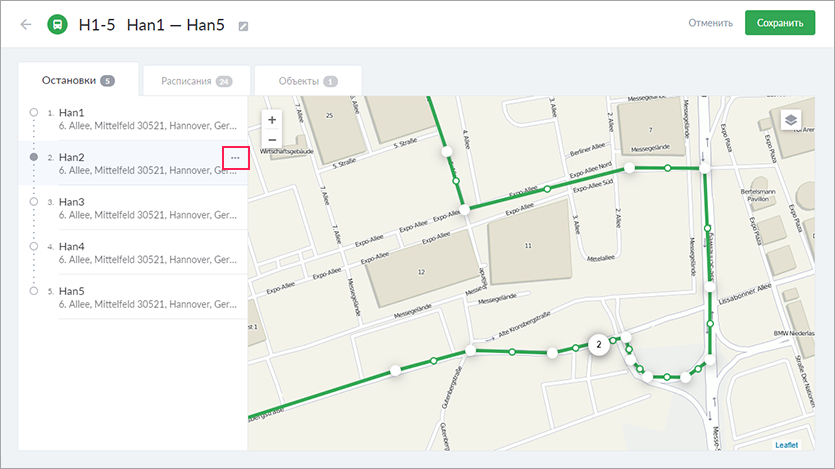Click the green bus route icon
Screen dimensions: 835x469
pos(58,24)
